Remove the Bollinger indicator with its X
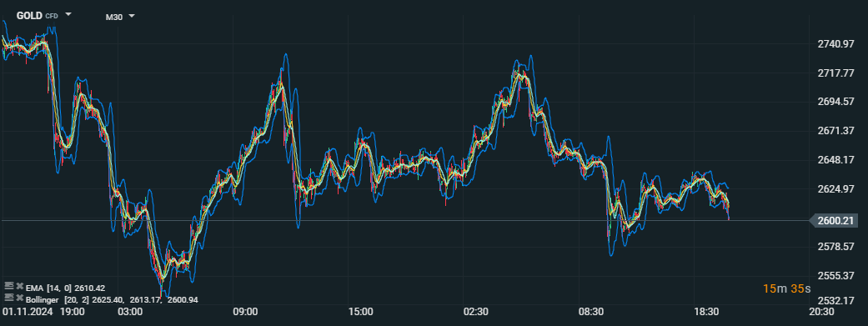 click(19, 298)
